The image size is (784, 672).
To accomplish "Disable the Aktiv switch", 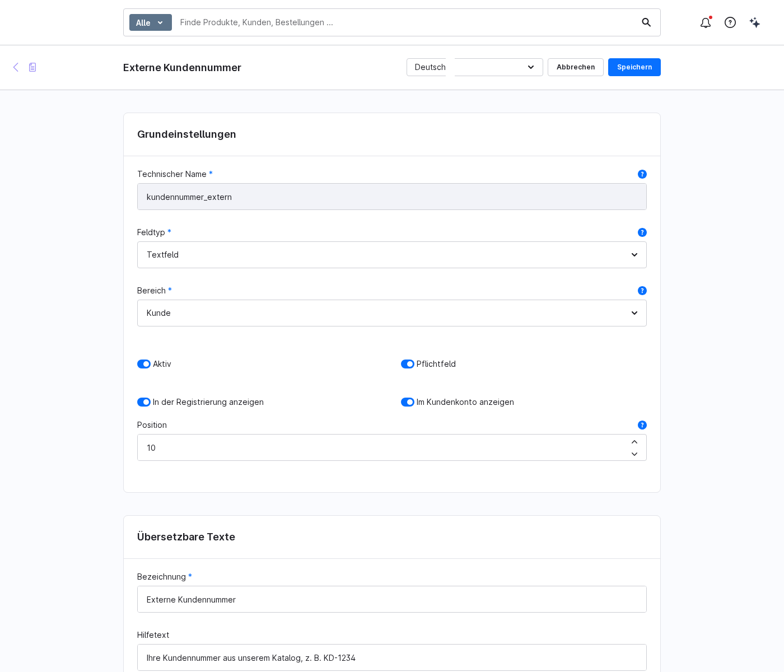I will click(144, 364).
